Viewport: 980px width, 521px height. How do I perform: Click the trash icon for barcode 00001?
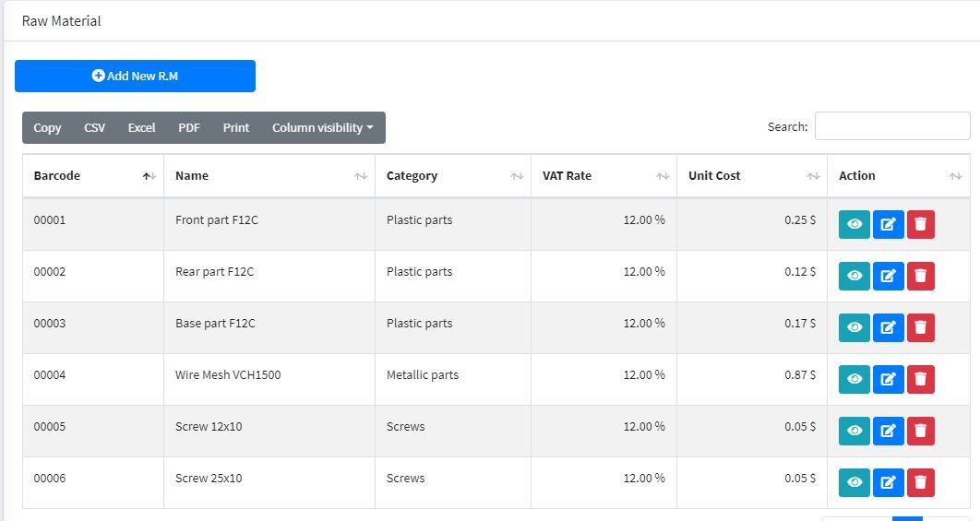coord(920,224)
